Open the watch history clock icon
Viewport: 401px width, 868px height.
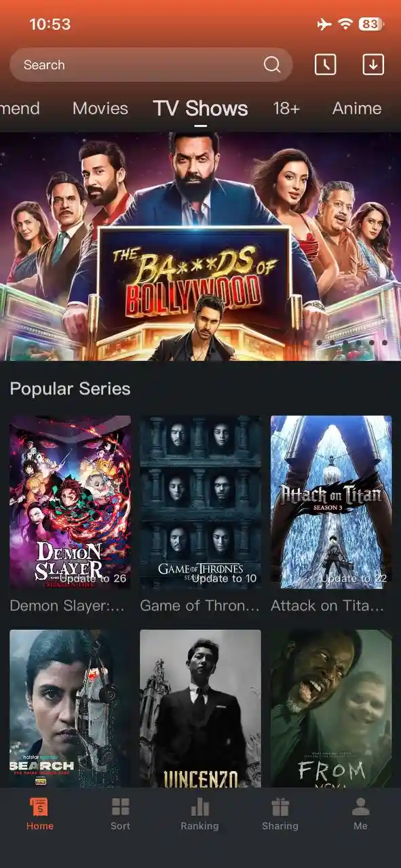pos(325,64)
